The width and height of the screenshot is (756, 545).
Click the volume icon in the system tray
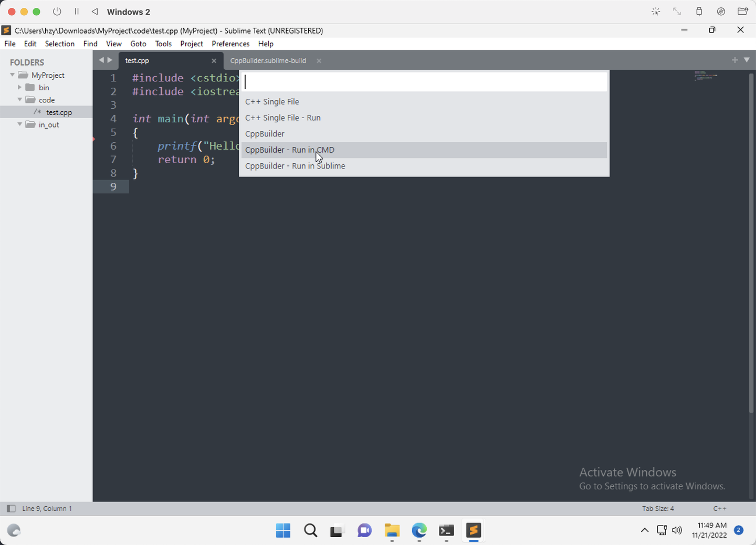pyautogui.click(x=677, y=530)
